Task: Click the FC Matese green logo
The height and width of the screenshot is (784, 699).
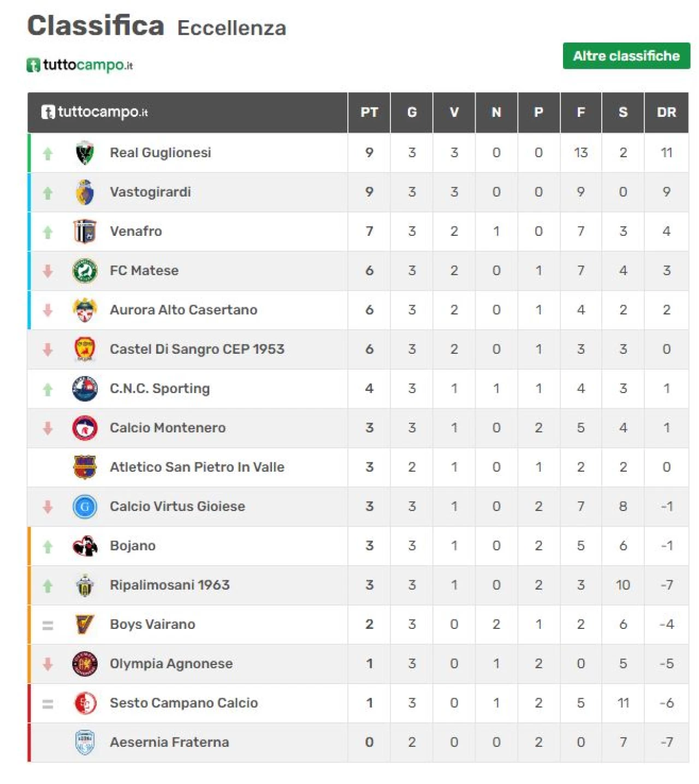Action: pyautogui.click(x=85, y=271)
